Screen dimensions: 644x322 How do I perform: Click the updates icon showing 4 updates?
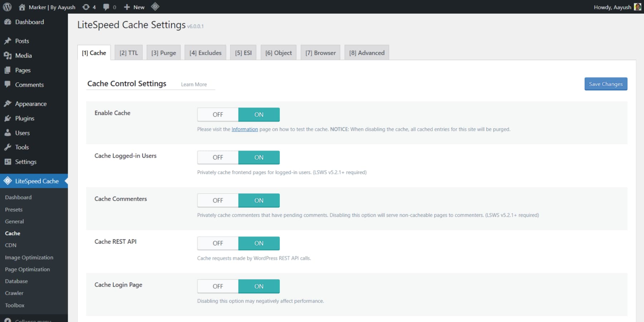[x=86, y=7]
